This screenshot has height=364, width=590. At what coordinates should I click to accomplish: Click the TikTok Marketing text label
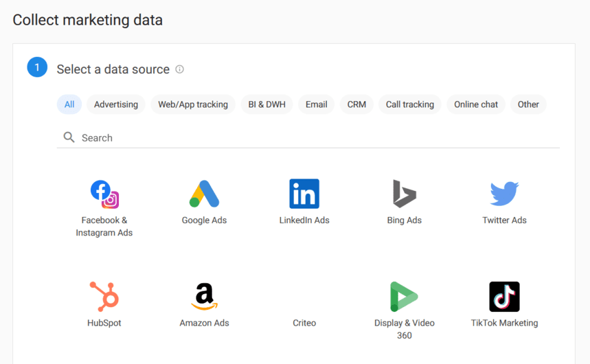505,323
